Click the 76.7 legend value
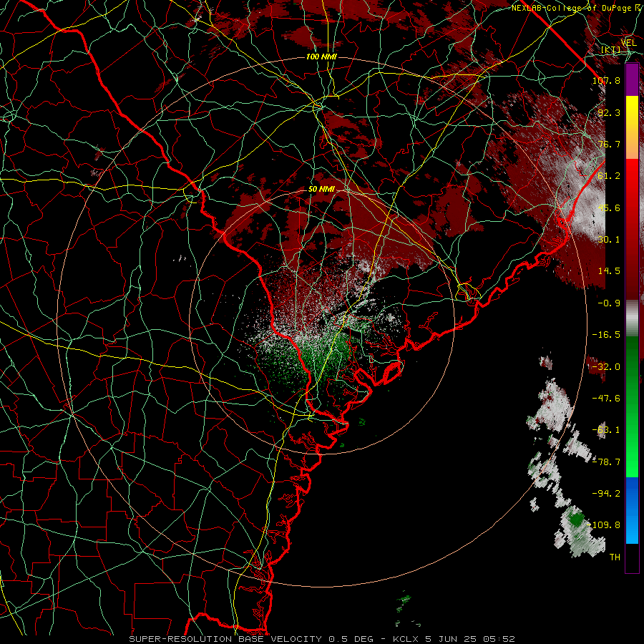 point(609,144)
